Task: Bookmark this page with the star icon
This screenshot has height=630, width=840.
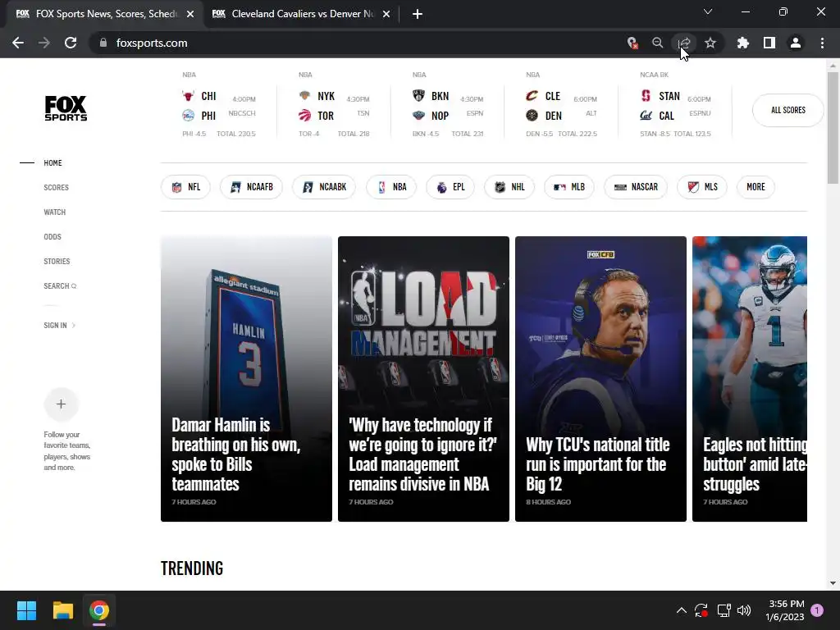Action: click(x=710, y=43)
